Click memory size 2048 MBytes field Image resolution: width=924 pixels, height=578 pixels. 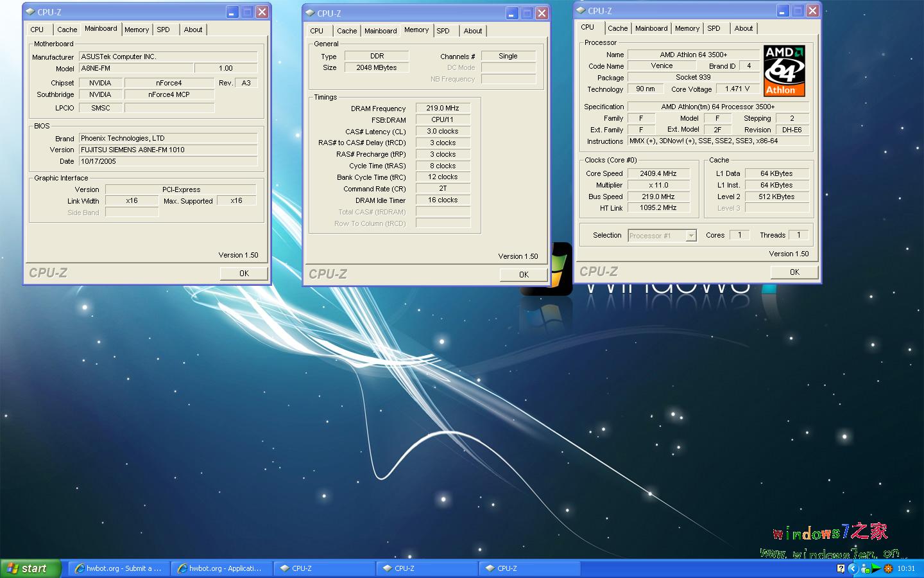point(377,67)
